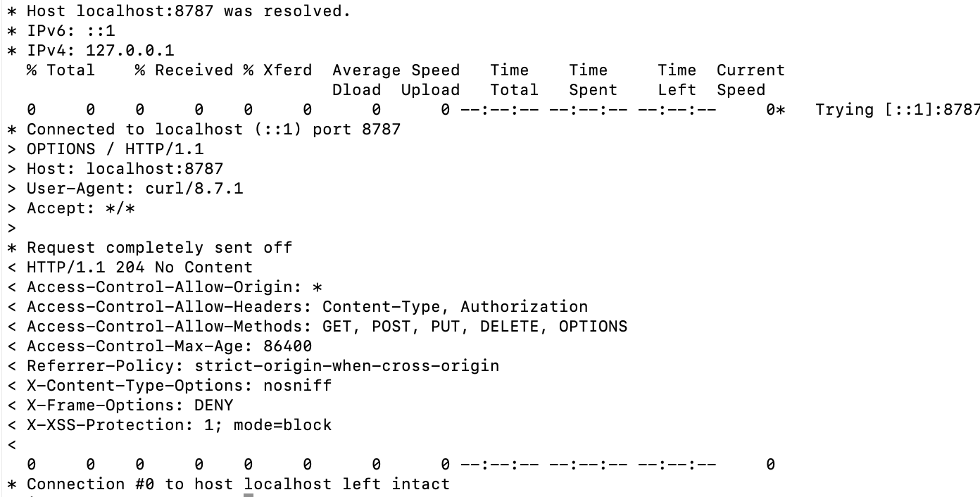Click the Access-Control-Allow-Methods header line
The height and width of the screenshot is (497, 980).
(327, 327)
